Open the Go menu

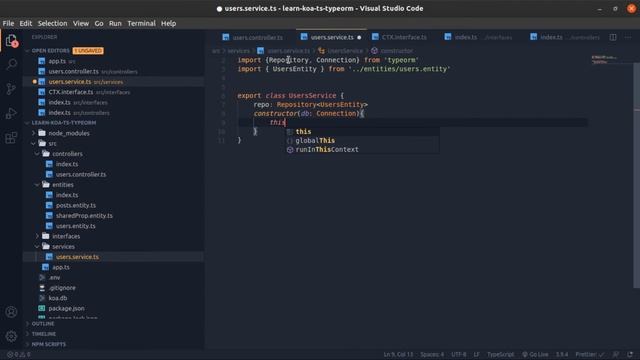click(x=99, y=23)
